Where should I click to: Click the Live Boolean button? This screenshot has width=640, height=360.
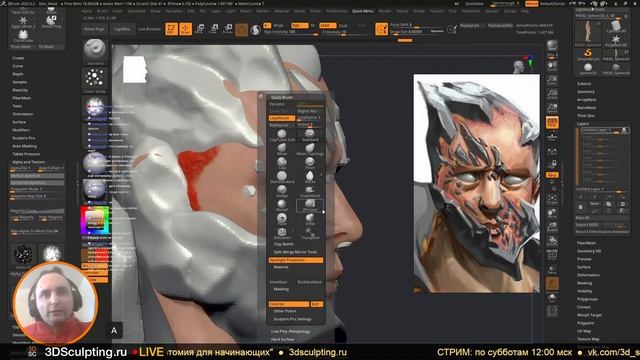[149, 29]
